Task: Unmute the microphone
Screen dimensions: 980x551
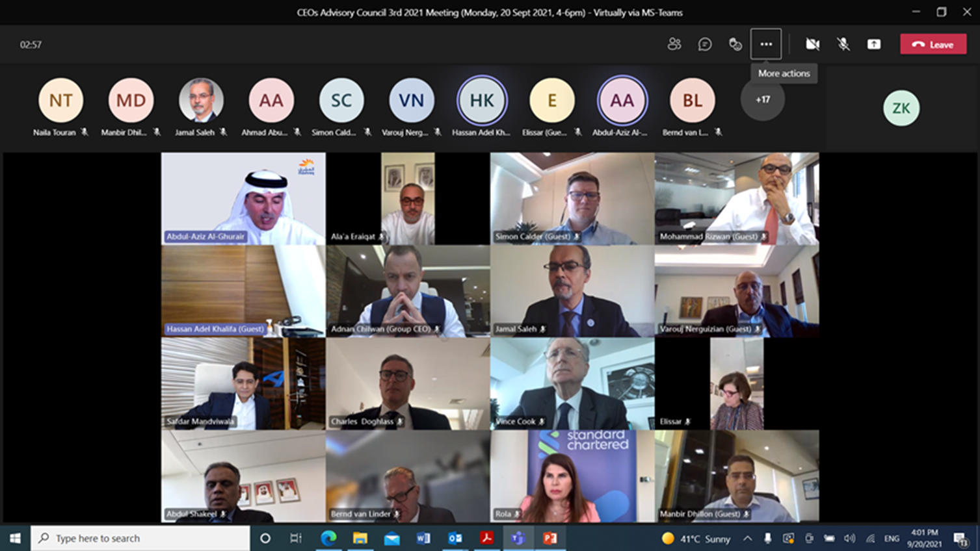Action: pos(843,44)
